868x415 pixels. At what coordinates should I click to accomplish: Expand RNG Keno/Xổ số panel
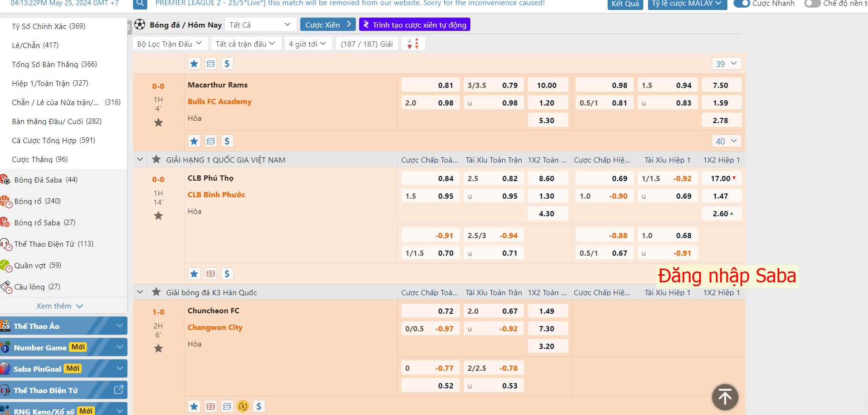tap(64, 410)
